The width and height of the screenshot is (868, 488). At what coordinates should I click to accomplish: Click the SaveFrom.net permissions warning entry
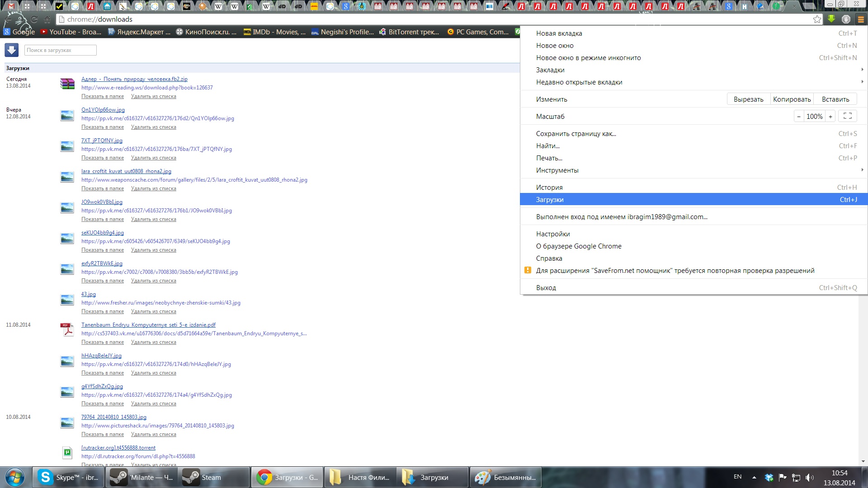tap(693, 271)
